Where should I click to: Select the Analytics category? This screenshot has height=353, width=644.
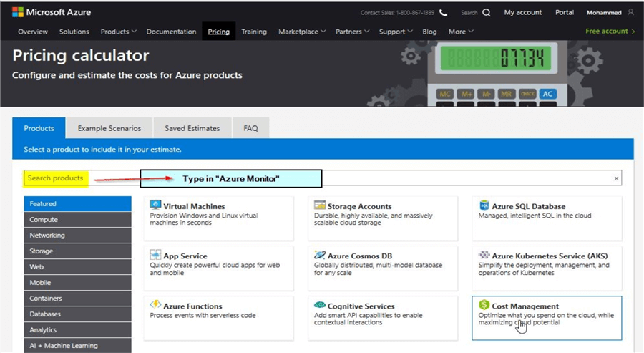tap(77, 330)
